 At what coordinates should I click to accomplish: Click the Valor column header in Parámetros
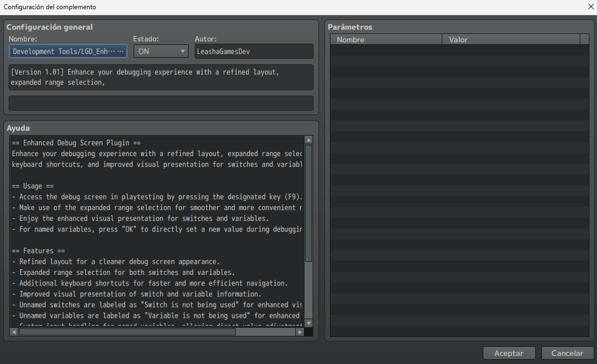(511, 39)
